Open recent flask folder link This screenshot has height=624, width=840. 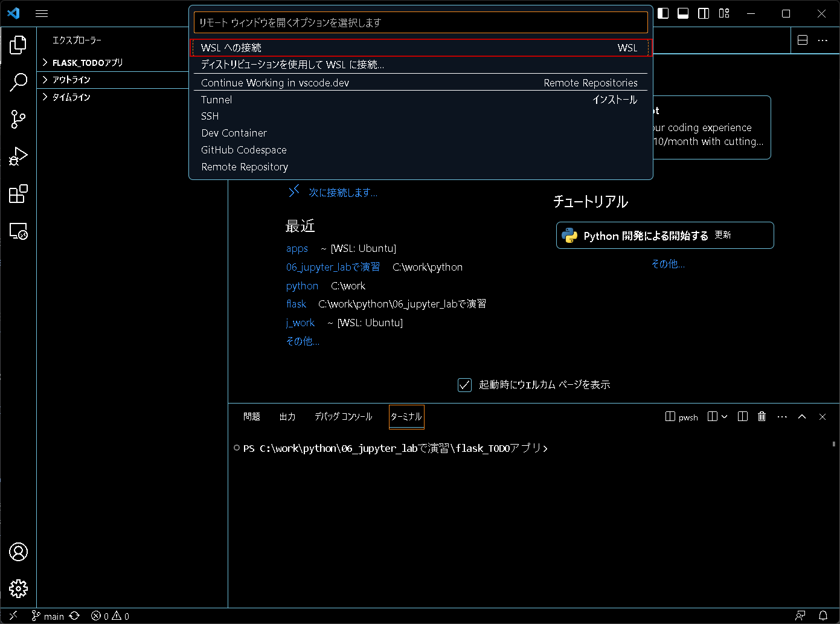click(x=296, y=304)
